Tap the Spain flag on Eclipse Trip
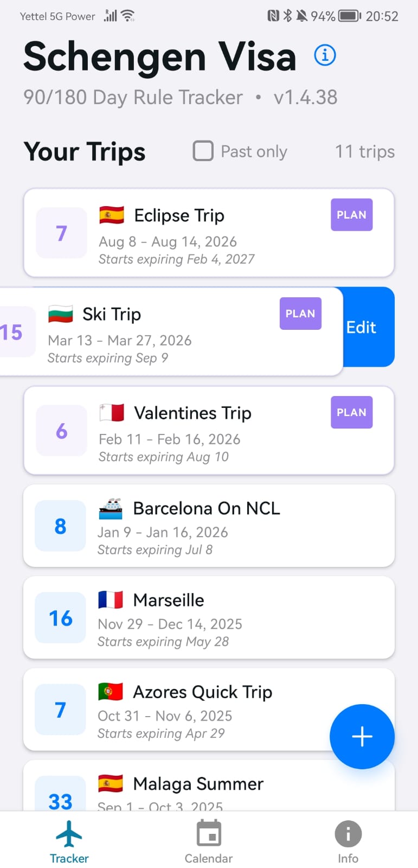Viewport: 418px width, 868px height. point(112,215)
